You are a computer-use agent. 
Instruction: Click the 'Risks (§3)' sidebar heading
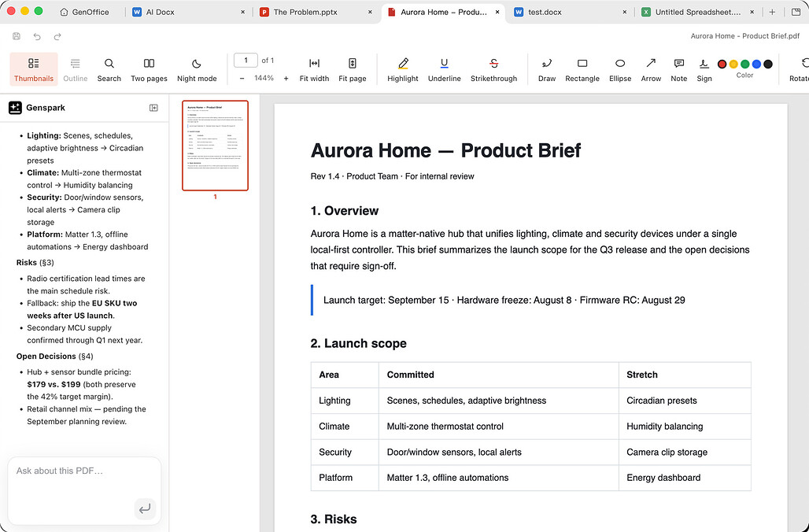click(x=35, y=263)
